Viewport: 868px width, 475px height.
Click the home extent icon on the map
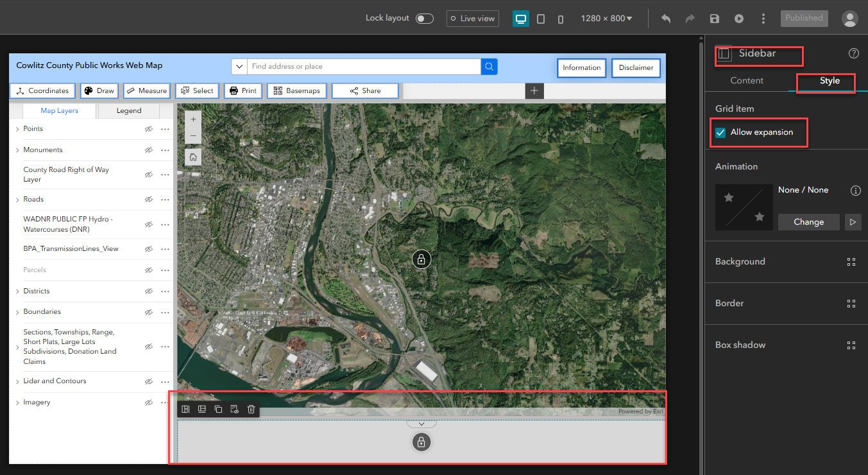(192, 156)
